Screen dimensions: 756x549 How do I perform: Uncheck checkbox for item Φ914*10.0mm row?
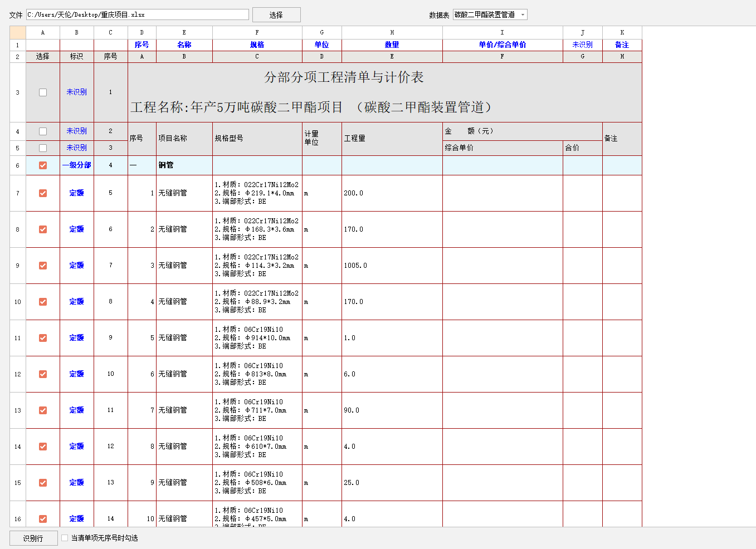tap(43, 338)
